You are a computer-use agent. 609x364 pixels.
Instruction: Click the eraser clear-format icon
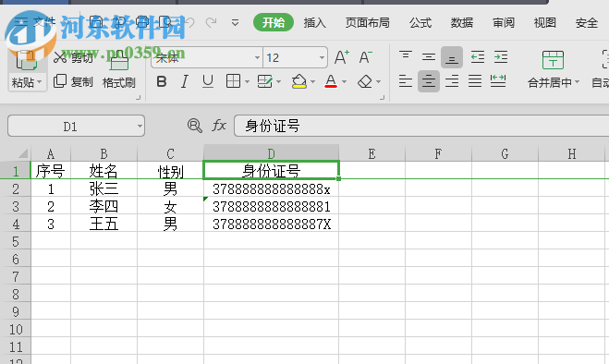365,81
